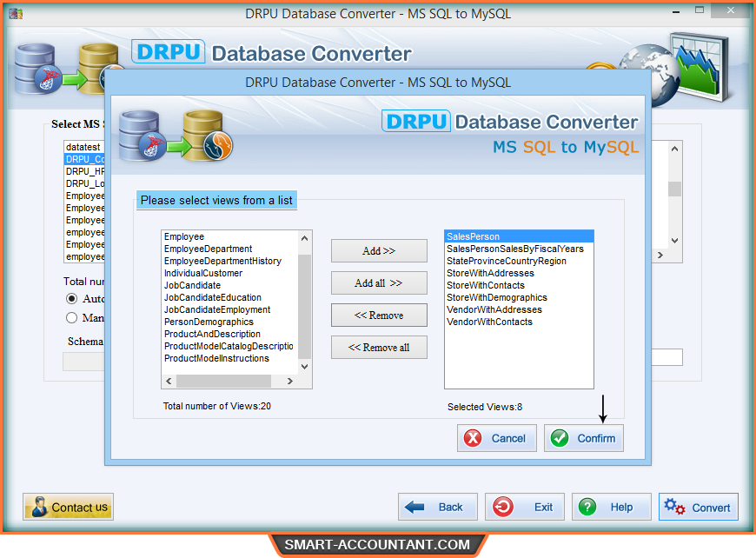
Task: Click the gears icon on Convert
Action: pyautogui.click(x=674, y=507)
